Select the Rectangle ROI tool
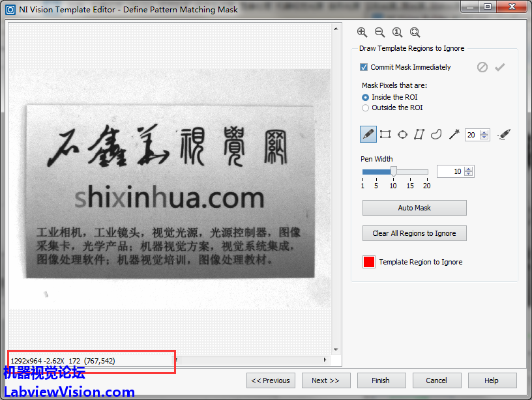This screenshot has height=400, width=532. pyautogui.click(x=385, y=135)
